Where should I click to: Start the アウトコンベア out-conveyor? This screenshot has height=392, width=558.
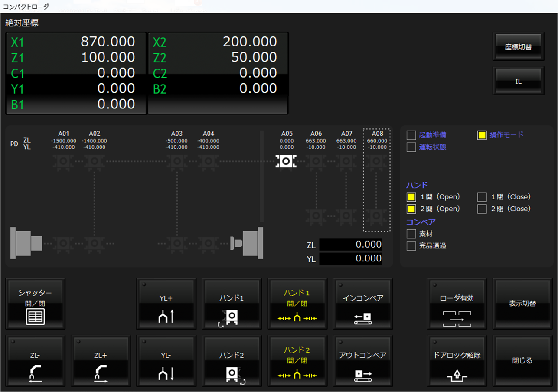(x=362, y=361)
